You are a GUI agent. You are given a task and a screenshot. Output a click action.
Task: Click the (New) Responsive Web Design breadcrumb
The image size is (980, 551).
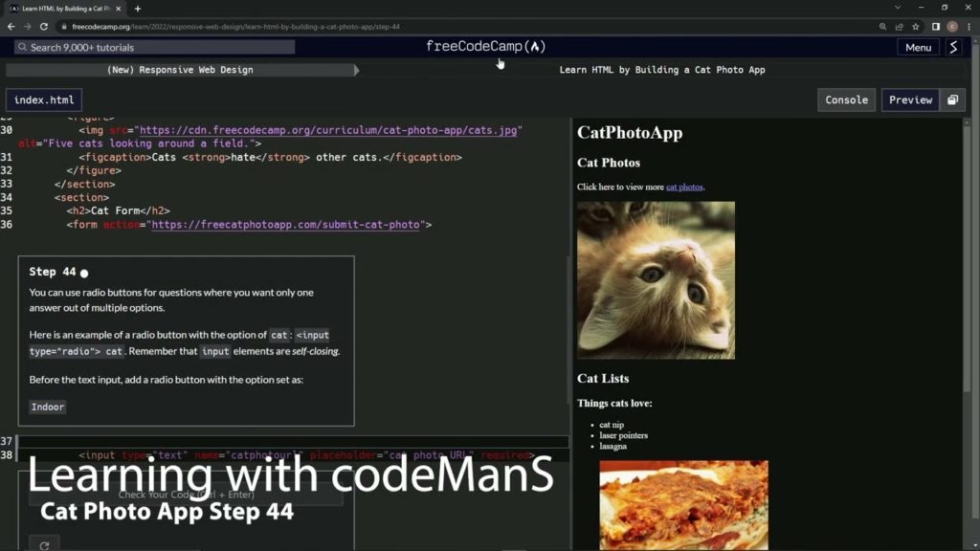(x=179, y=69)
